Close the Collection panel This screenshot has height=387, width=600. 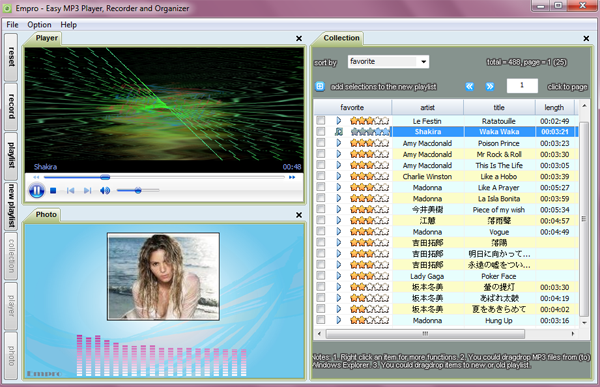pos(586,38)
